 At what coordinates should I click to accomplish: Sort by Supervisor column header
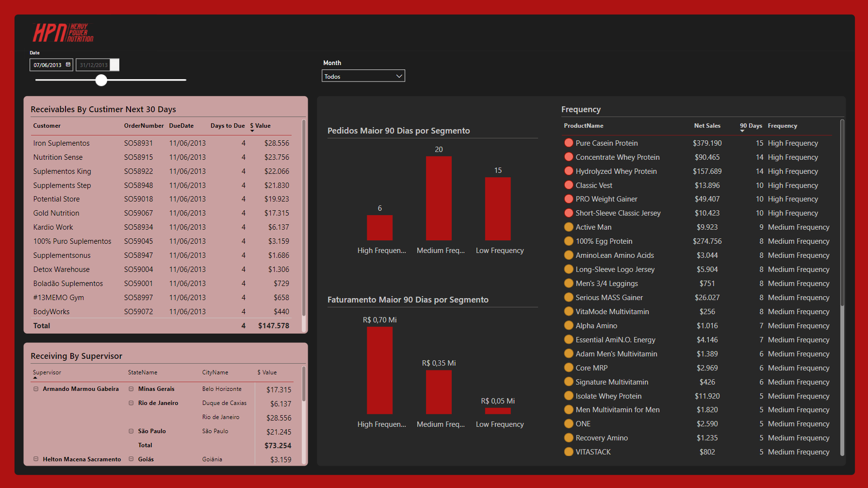(x=47, y=372)
